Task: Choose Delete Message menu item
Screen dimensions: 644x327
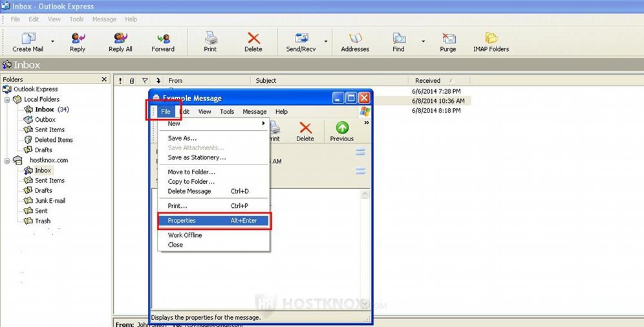Action: [x=213, y=191]
